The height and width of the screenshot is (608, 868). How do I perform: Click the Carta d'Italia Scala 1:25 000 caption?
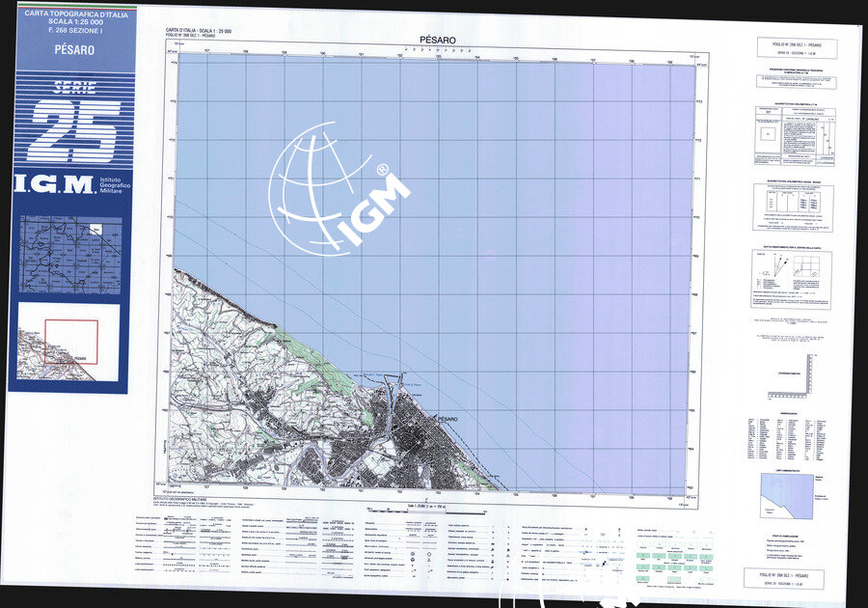point(203,32)
